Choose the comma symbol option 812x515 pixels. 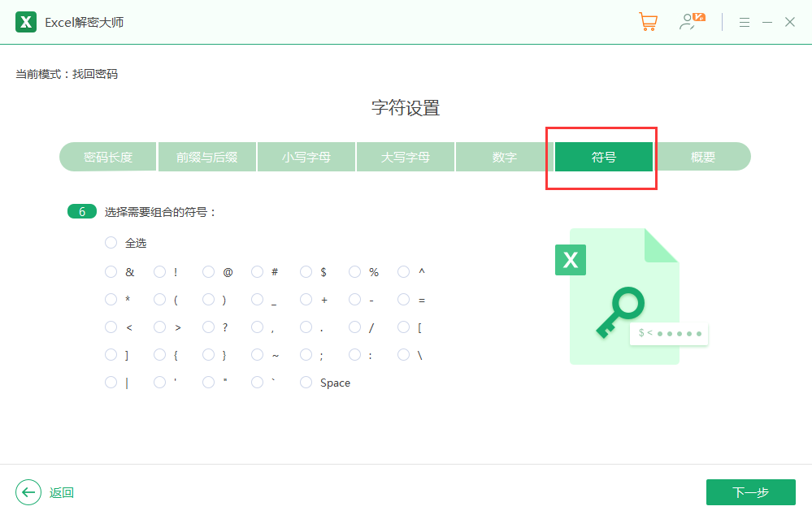[258, 327]
